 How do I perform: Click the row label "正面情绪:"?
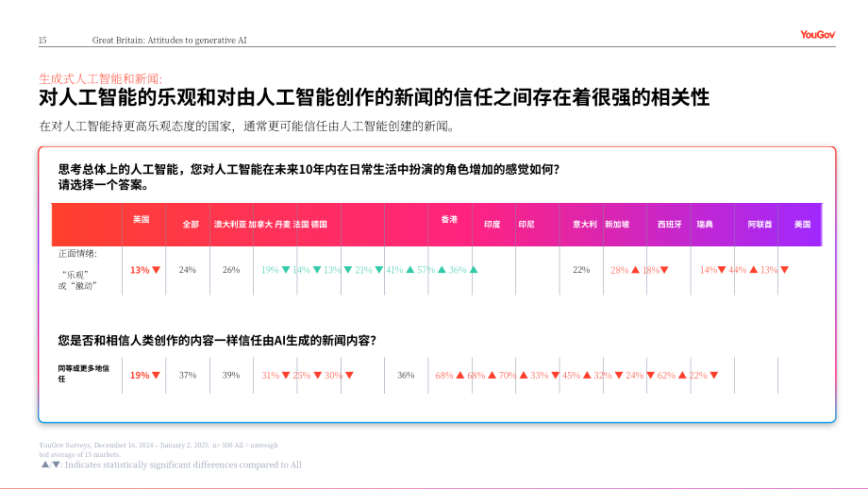click(x=77, y=254)
